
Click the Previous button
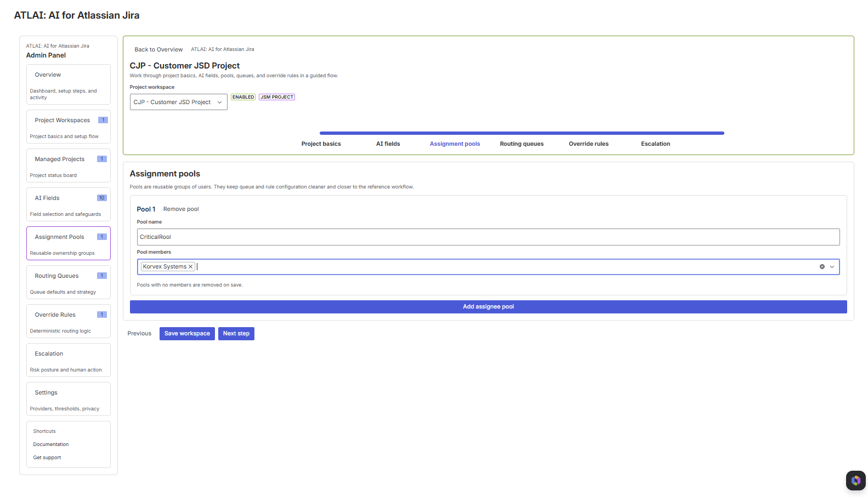(139, 334)
